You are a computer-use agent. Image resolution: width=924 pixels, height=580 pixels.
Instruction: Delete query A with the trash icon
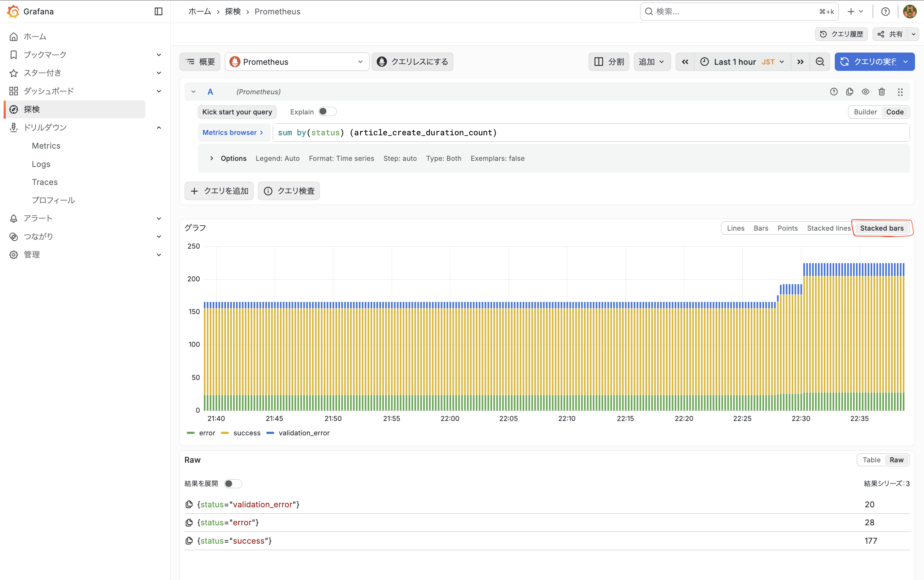pos(882,92)
